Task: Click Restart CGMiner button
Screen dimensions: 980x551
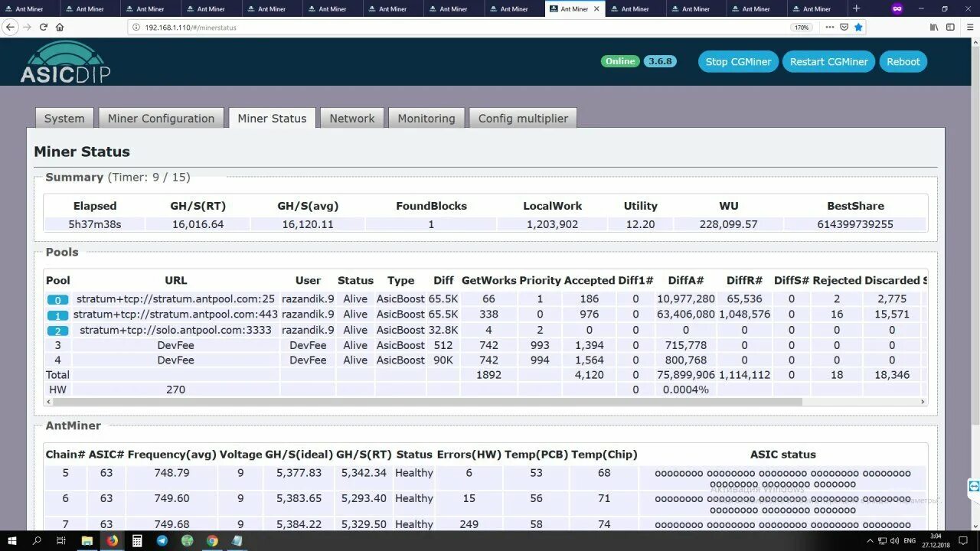Action: pyautogui.click(x=829, y=61)
